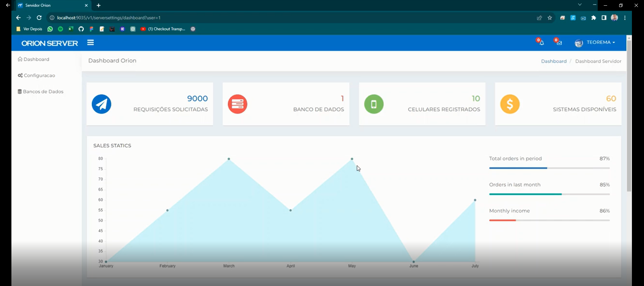Image resolution: width=644 pixels, height=286 pixels.
Task: Open the GitHub bookmark icon
Action: [x=81, y=29]
